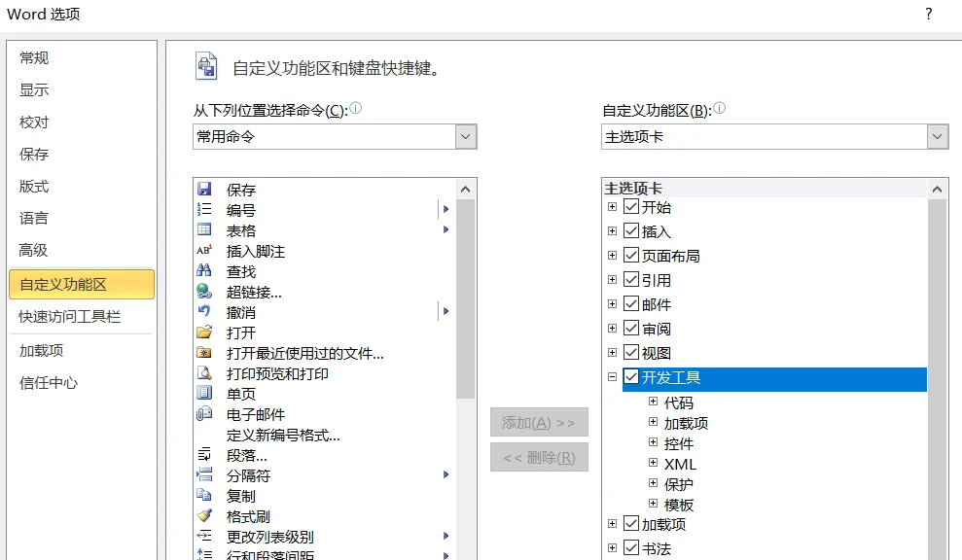Click the recent files (打开最近使用过的文件) icon
The image size is (962, 560).
click(x=204, y=352)
